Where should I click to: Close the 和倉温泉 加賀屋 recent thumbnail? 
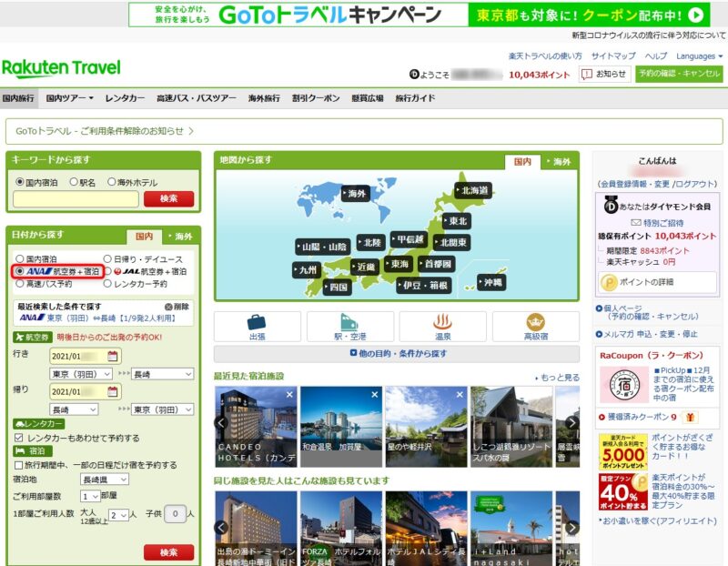point(375,394)
